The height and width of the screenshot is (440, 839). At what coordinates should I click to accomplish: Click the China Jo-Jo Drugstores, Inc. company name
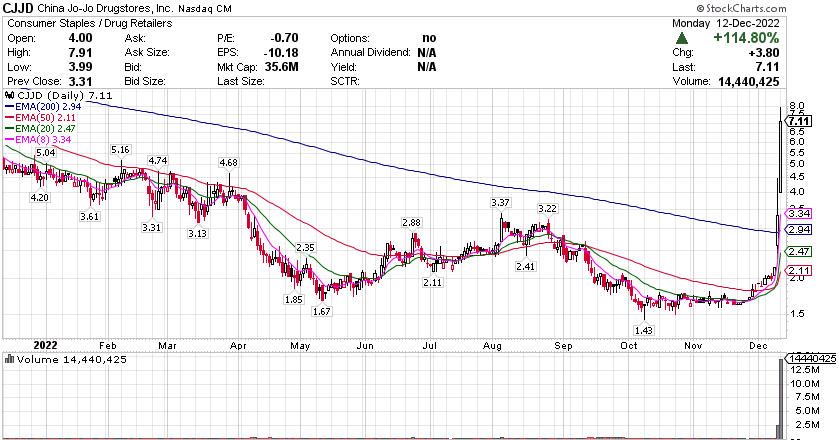tap(105, 9)
